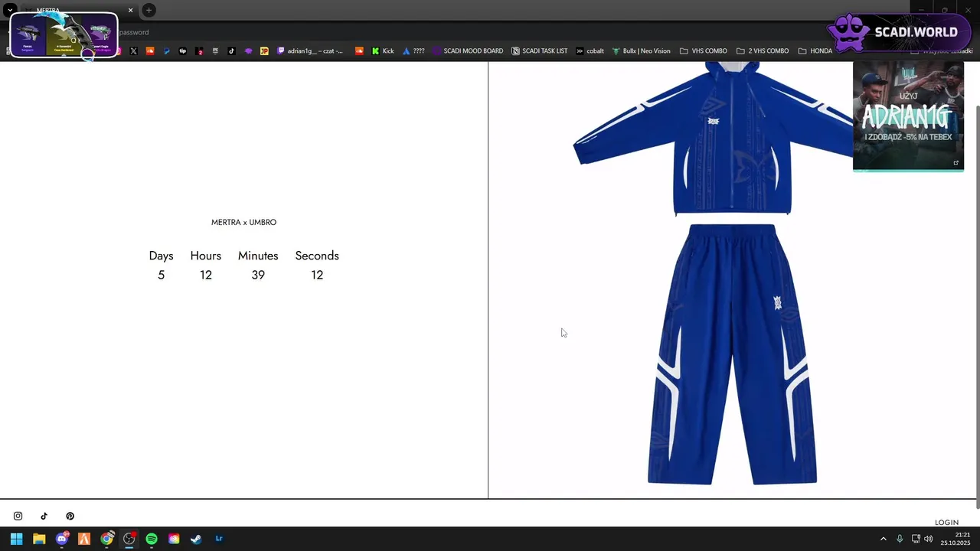Click the ADRIAN1G Tebex promo banner
This screenshot has height=551, width=980.
click(x=908, y=116)
